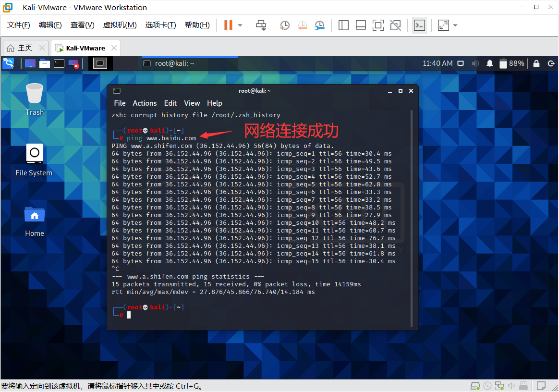
Task: Open the 编辑(E) menu
Action: coord(50,25)
